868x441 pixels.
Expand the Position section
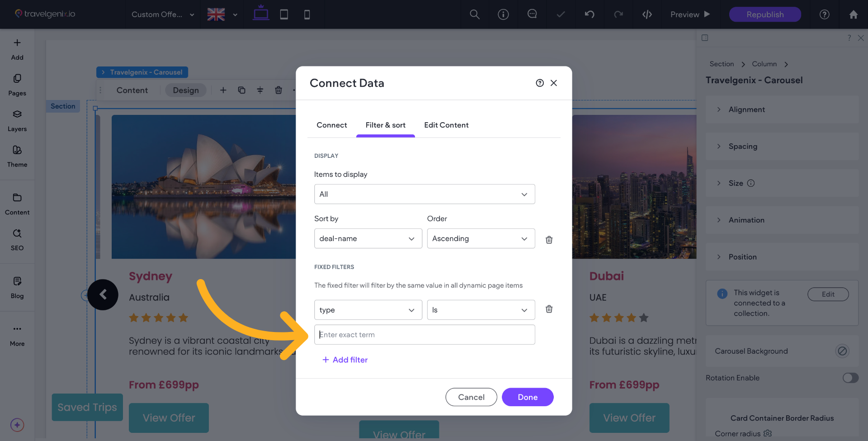pyautogui.click(x=782, y=257)
